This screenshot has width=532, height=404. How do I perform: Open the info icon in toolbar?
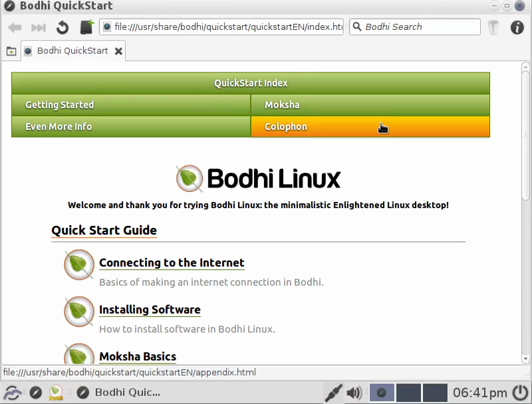pos(517,27)
